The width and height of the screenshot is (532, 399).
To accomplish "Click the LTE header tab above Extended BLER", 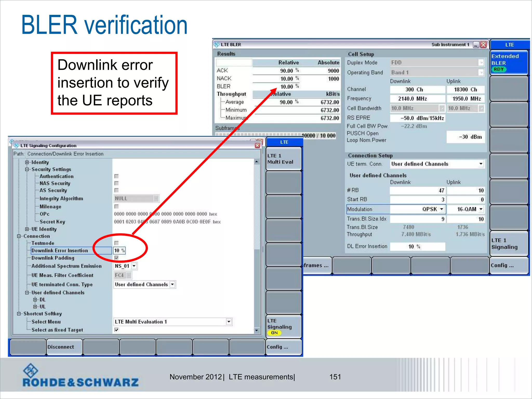I will point(509,45).
